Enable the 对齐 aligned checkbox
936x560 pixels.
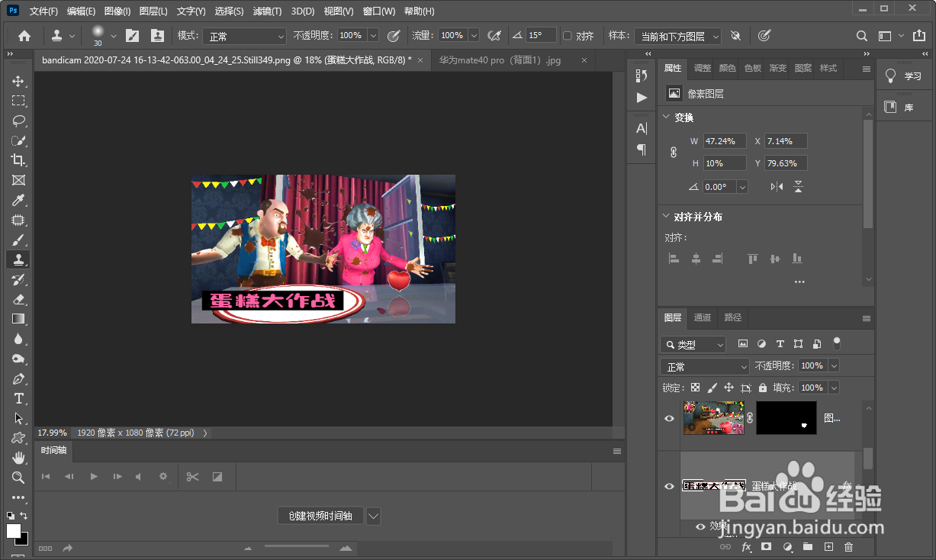[567, 36]
